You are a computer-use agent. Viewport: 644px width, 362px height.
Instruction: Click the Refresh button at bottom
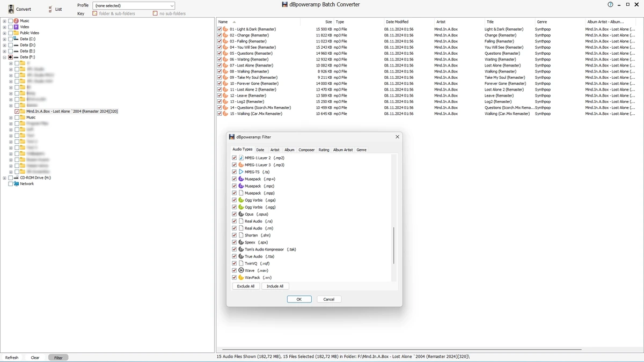pos(12,357)
